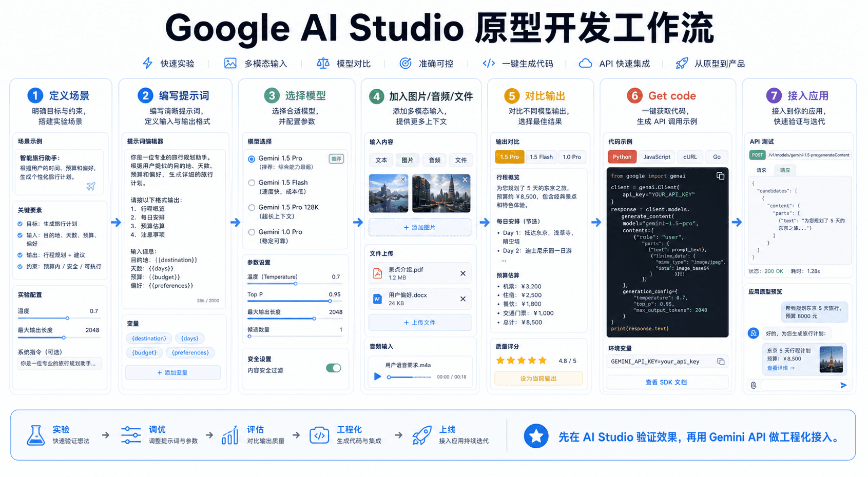
Task: Open the Python code tab
Action: tap(622, 157)
